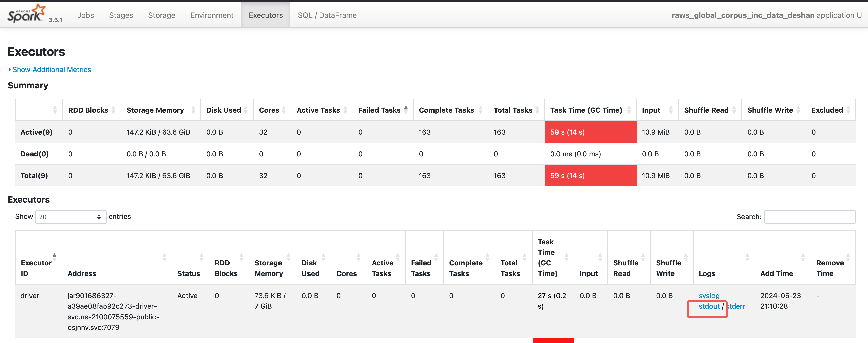868x343 pixels.
Task: Sort summary by Complete Tasks column
Action: click(451, 110)
